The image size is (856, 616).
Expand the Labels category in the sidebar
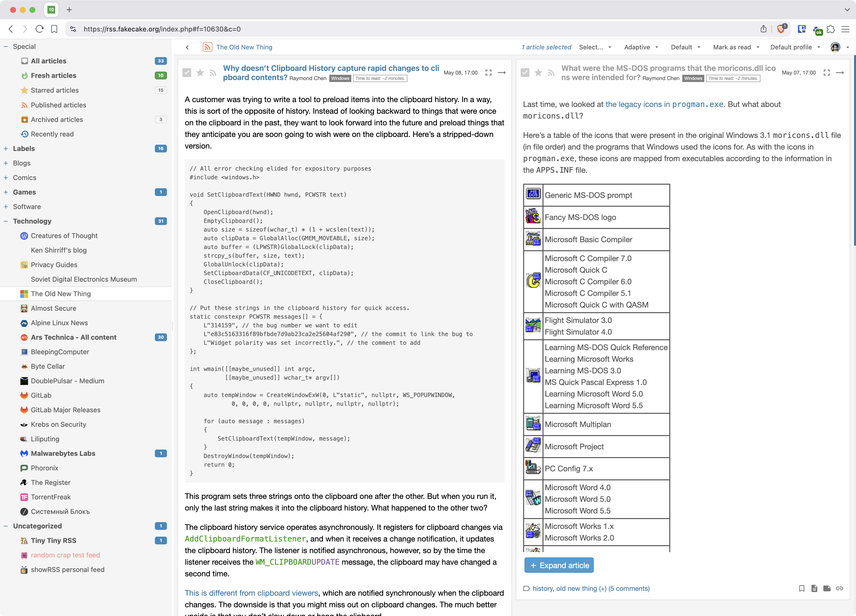click(x=6, y=148)
